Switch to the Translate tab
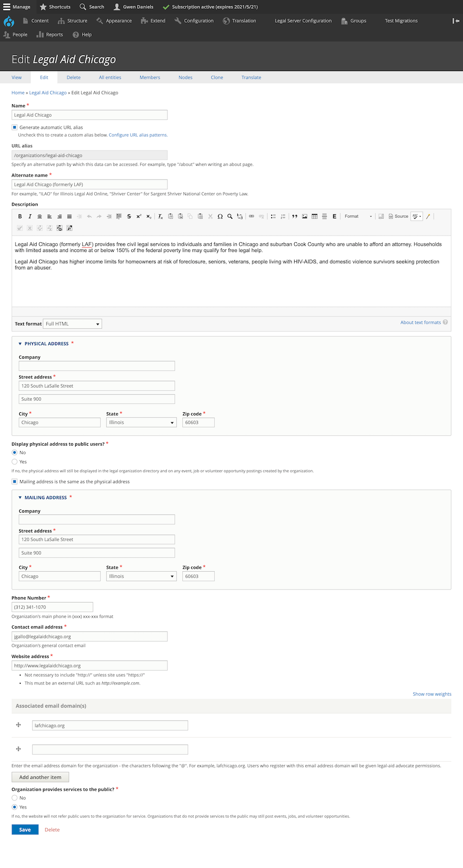Image resolution: width=463 pixels, height=868 pixels. (x=251, y=77)
